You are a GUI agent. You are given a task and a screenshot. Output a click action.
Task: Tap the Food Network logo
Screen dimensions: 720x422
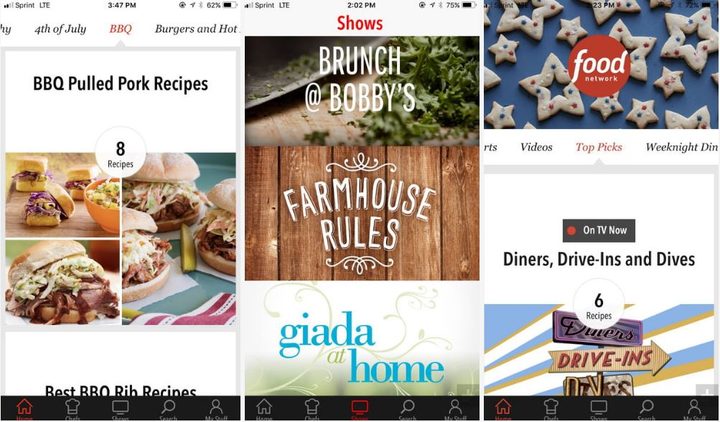coord(599,66)
